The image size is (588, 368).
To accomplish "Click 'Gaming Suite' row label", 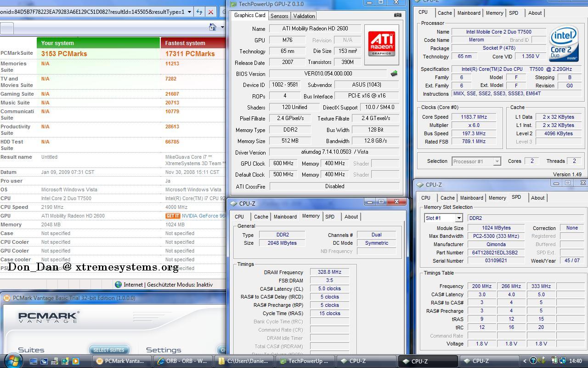I will point(17,94).
